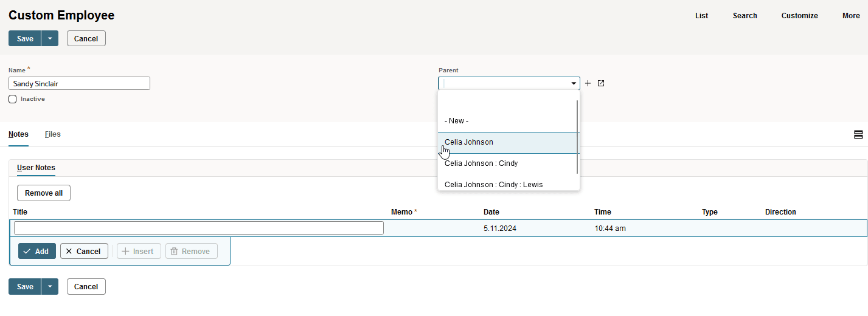
Task: Click the plus icon beside Parent field
Action: (588, 83)
